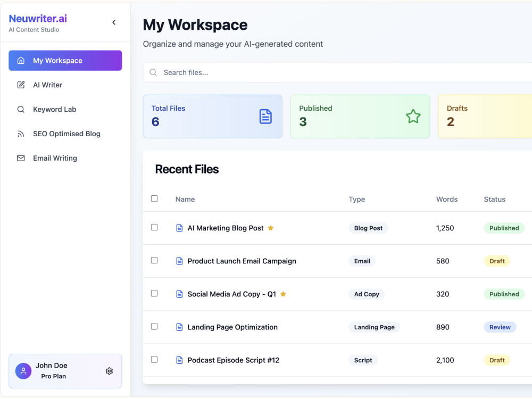Viewport: 532px width, 399px height.
Task: Click the settings gear beside John Doe
Action: (x=109, y=371)
